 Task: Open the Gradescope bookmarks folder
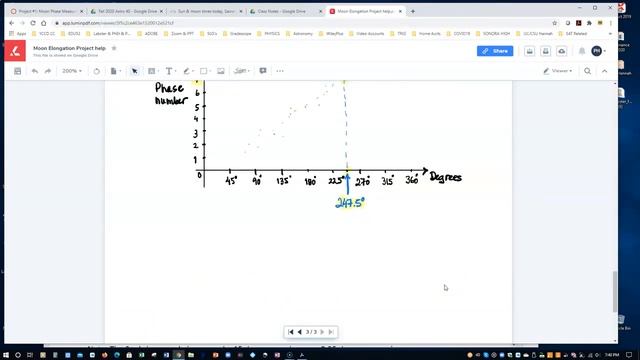coord(237,33)
